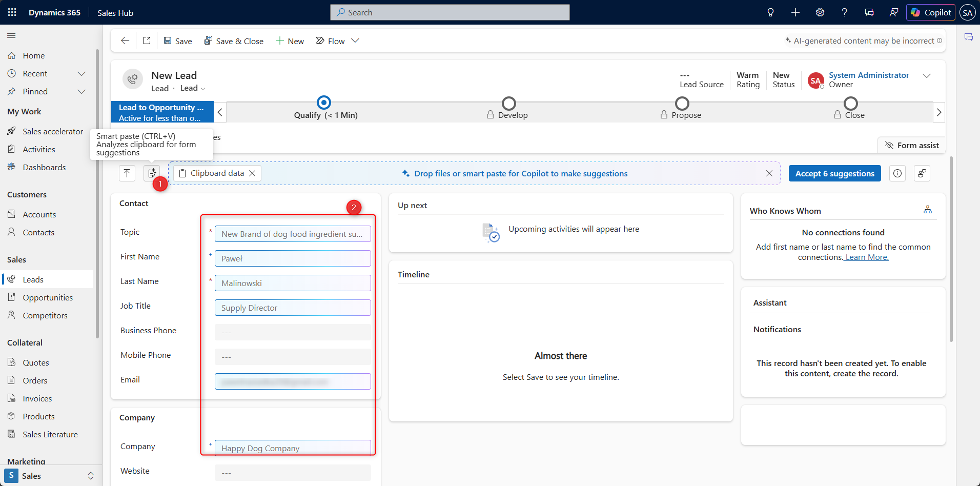Viewport: 980px width, 486px height.
Task: Click the Job Title input field
Action: click(293, 308)
